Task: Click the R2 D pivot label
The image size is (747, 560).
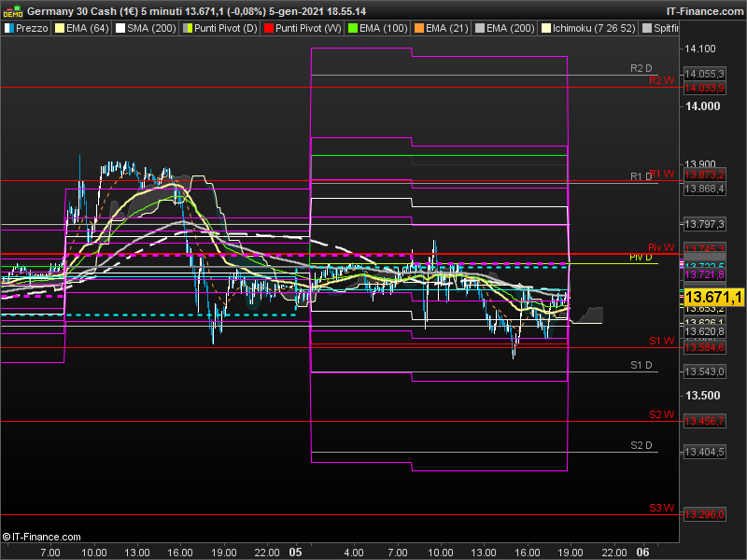Action: [641, 68]
